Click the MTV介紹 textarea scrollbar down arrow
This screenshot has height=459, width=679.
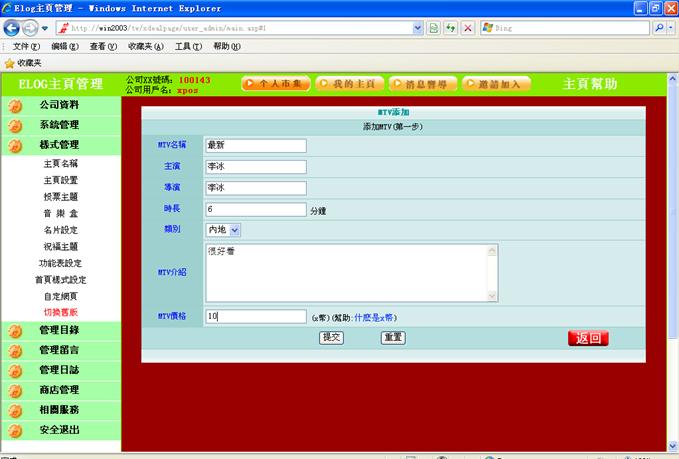click(490, 295)
